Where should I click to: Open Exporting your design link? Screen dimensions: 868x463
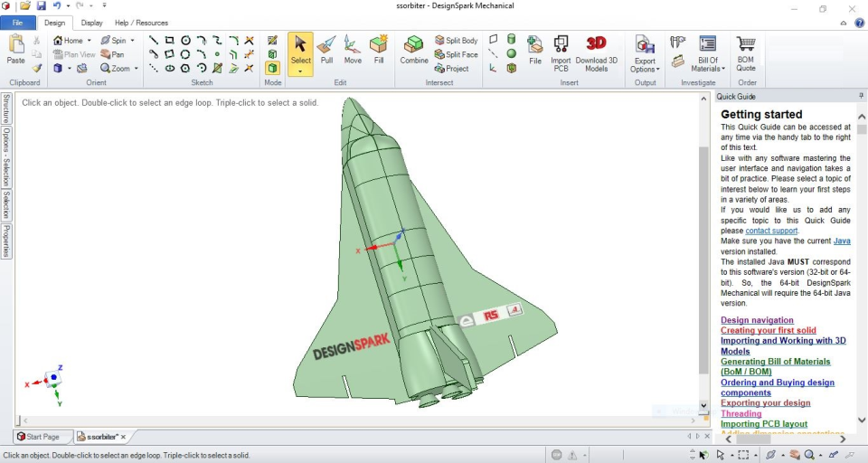766,403
